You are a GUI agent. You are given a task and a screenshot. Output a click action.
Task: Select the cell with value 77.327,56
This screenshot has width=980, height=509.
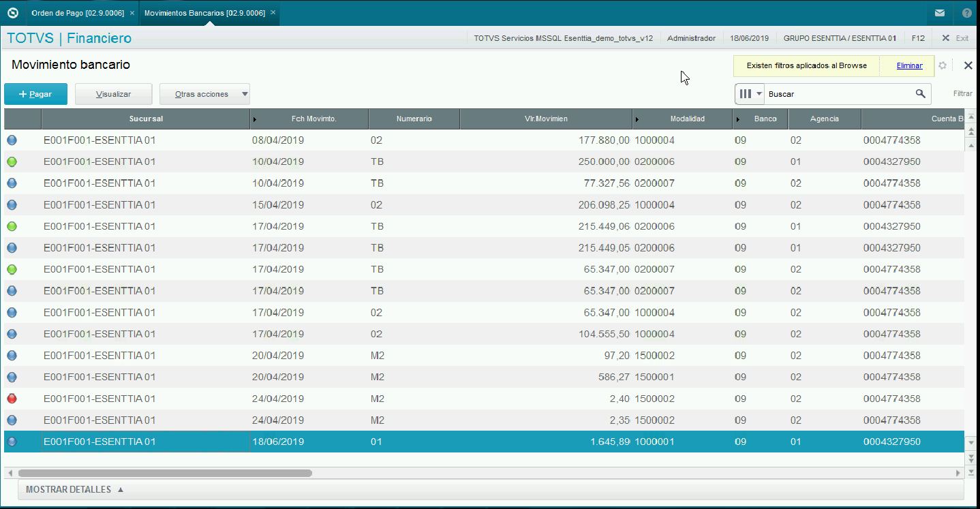pos(546,183)
